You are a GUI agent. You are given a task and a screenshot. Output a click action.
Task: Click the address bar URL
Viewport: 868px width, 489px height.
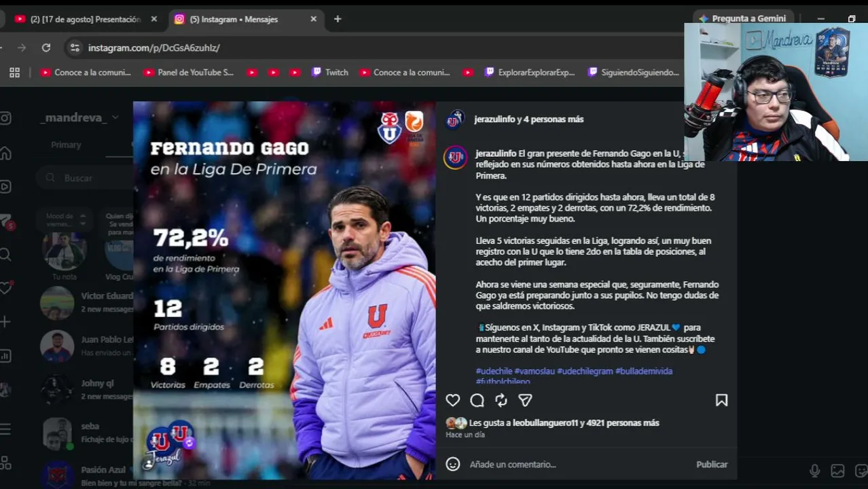coord(154,48)
